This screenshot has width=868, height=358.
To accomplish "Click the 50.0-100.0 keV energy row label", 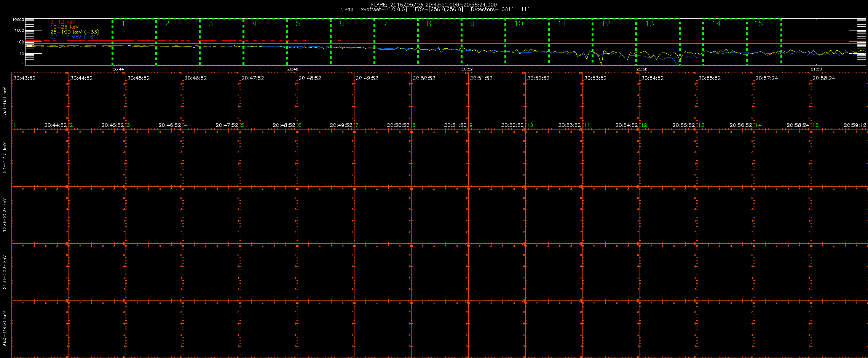I will (5, 329).
